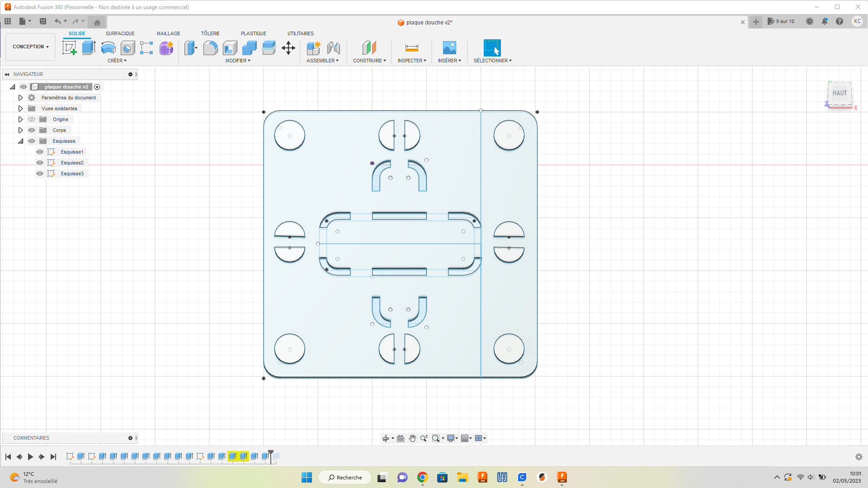The width and height of the screenshot is (868, 488).
Task: Click the ASSEMBLER menu label
Action: (x=322, y=61)
